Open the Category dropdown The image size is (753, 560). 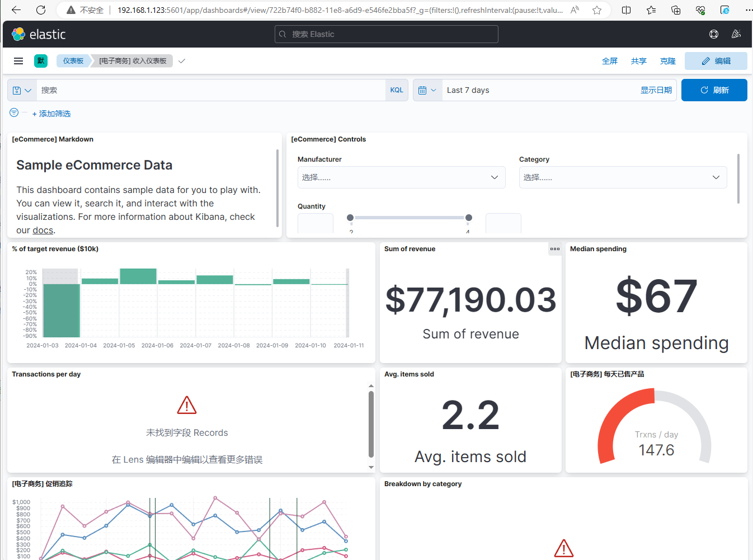tap(623, 177)
